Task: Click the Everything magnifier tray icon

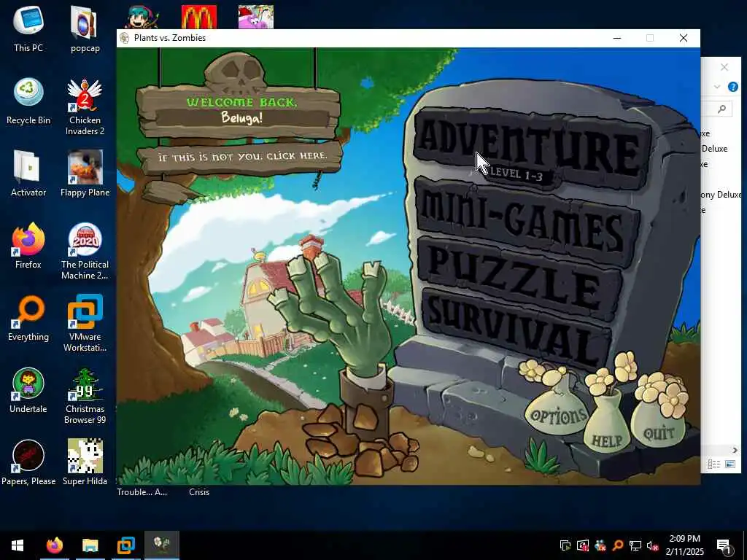Action: click(617, 545)
